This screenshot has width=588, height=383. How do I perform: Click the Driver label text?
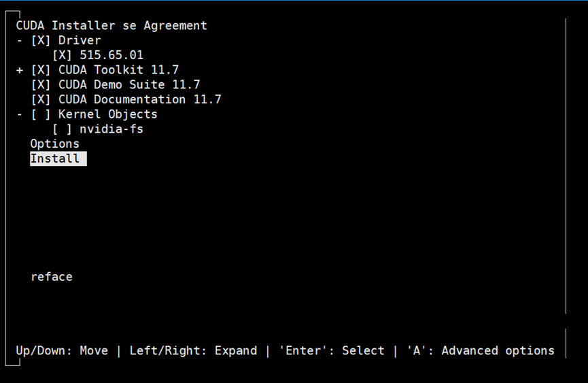tap(80, 41)
